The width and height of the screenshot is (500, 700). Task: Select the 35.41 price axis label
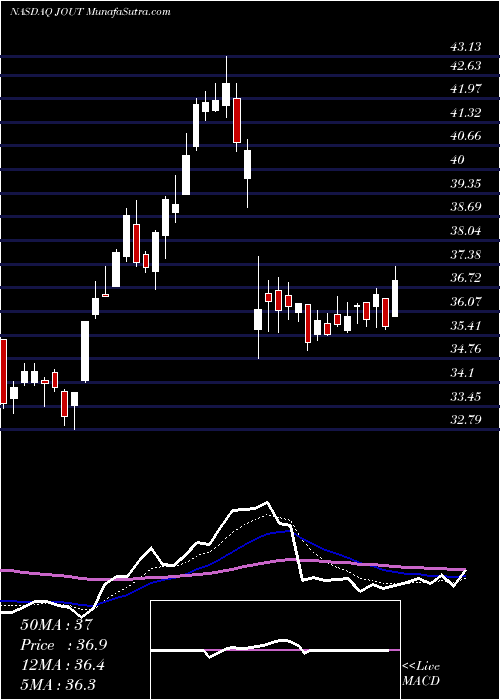pos(465,325)
